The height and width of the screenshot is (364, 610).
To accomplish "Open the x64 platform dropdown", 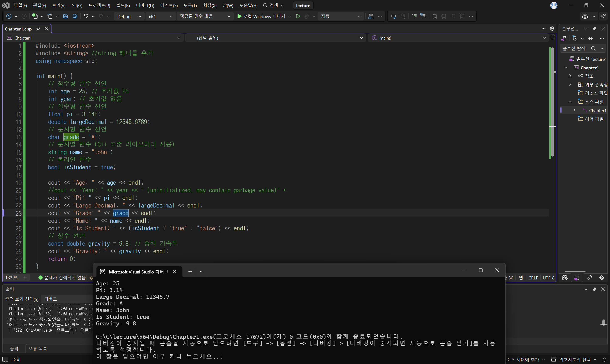I will [x=161, y=16].
